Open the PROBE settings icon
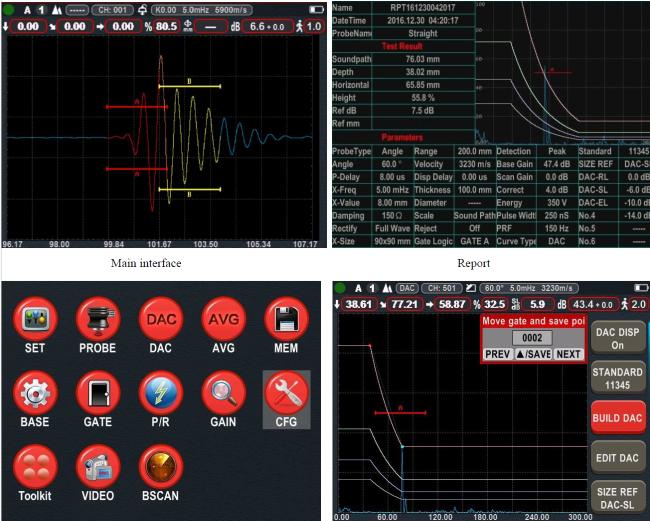 97,320
